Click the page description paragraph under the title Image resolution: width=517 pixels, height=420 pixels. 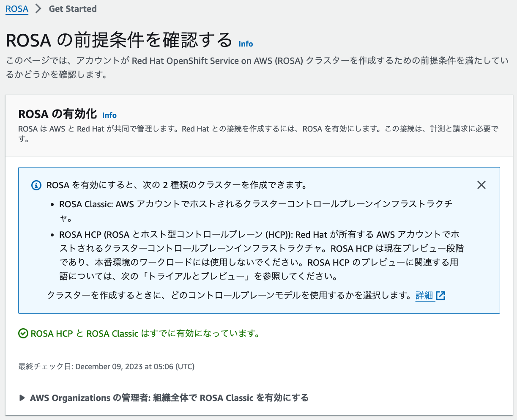[257, 68]
